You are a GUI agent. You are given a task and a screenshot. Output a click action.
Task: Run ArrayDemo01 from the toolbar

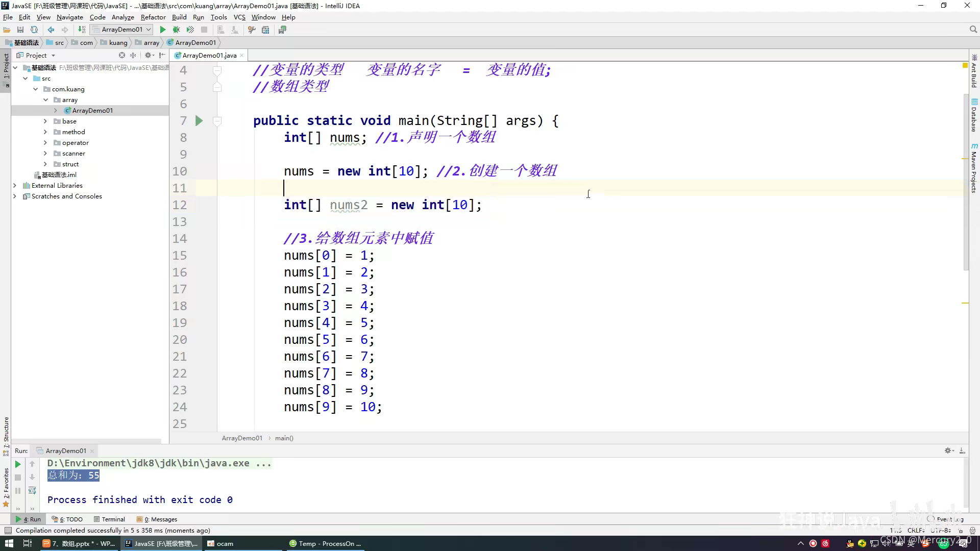point(163,30)
